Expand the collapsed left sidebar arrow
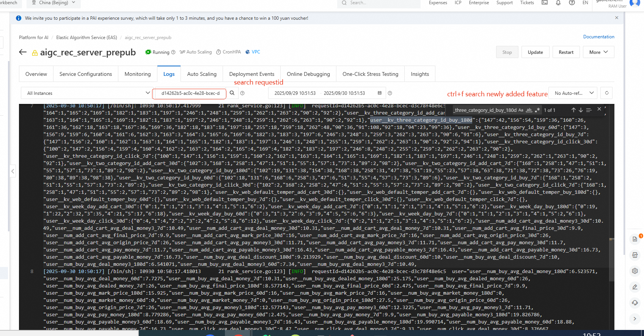Image resolution: width=644 pixels, height=336 pixels. point(13,171)
